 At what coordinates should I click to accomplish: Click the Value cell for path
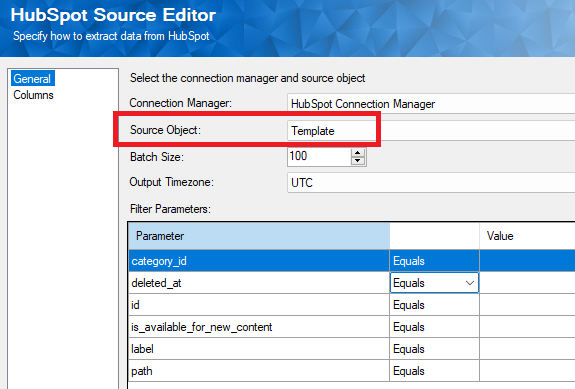tap(527, 371)
